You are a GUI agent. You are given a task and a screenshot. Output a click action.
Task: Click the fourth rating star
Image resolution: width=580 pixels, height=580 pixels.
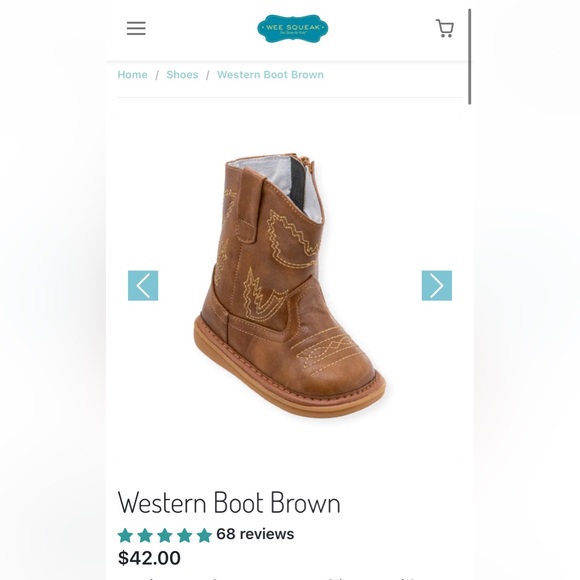point(184,535)
